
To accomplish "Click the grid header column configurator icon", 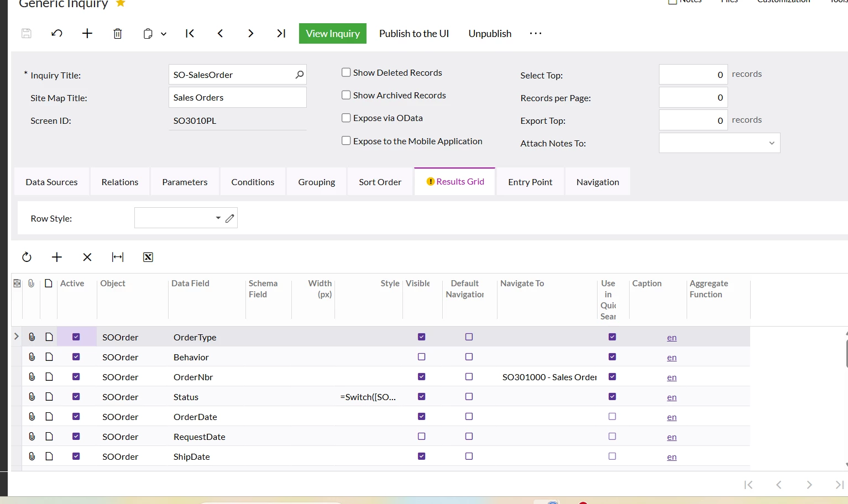I will coord(17,283).
